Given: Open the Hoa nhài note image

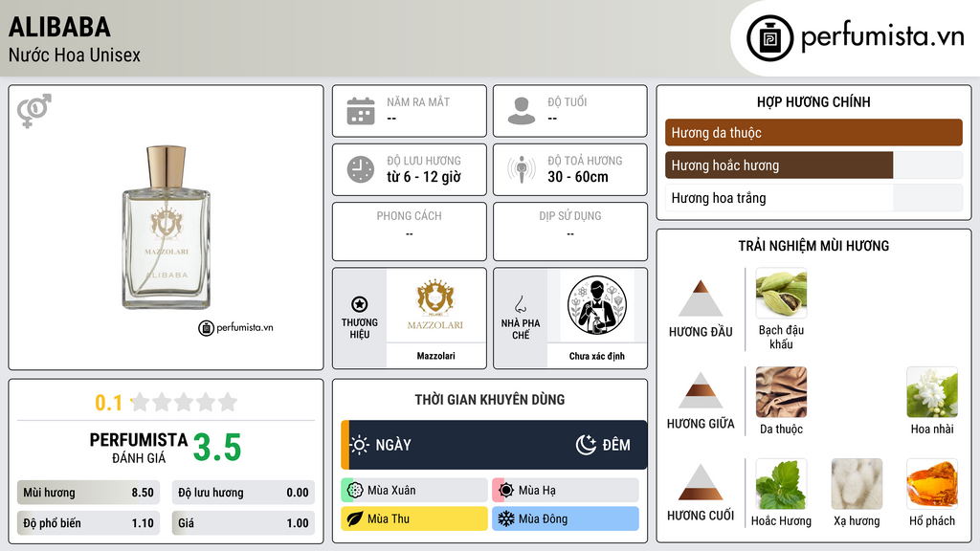Looking at the screenshot, I should (932, 391).
